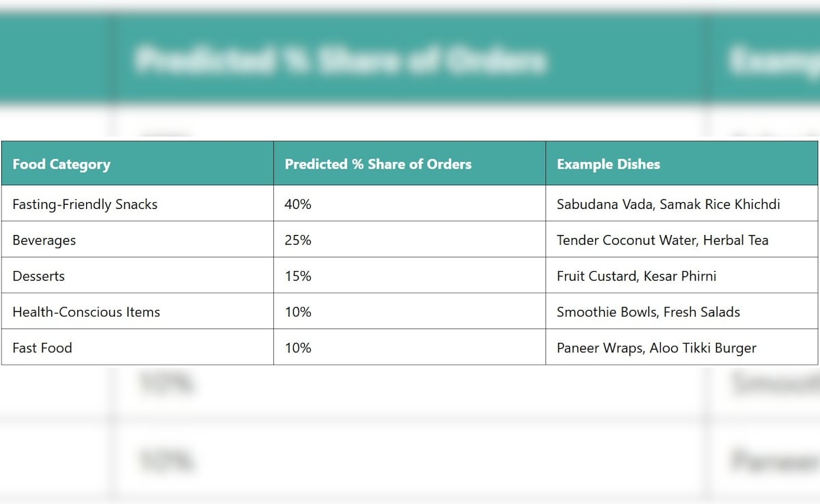The height and width of the screenshot is (504, 820).
Task: Select the Paneer Wraps, Aloo Tikki Burger cell
Action: (x=656, y=348)
